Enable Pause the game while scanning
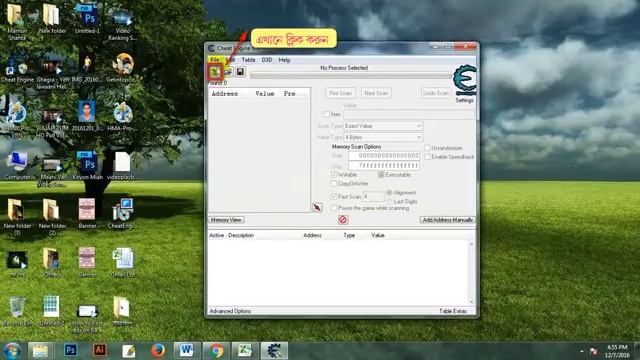The image size is (640, 360). [334, 208]
